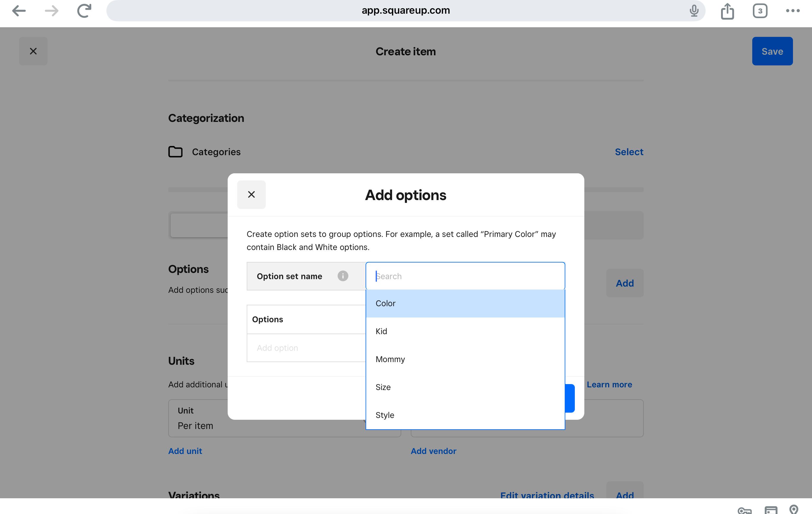Screen dimensions: 812x514
Task: Open the browser three-dot more menu
Action: point(793,11)
